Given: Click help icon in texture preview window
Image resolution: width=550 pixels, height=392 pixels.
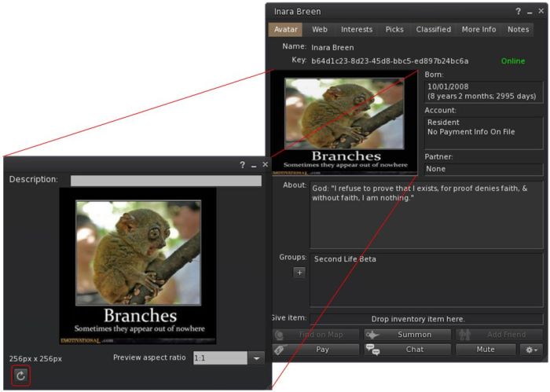Looking at the screenshot, I should coord(242,165).
